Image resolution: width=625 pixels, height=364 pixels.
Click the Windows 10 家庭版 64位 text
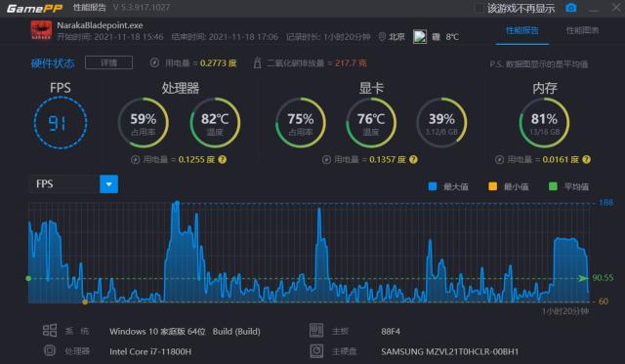point(157,332)
